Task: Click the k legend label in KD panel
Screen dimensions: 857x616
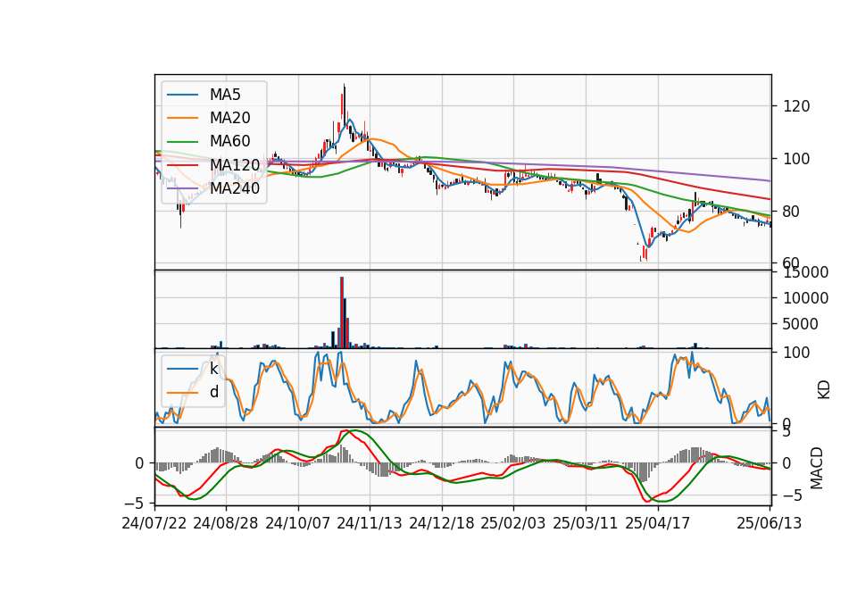Action: coord(213,369)
